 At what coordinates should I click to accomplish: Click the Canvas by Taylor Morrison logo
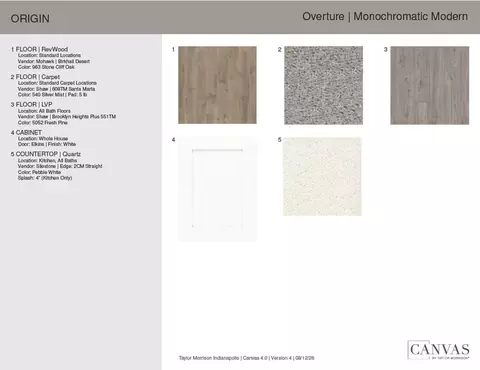pyautogui.click(x=438, y=350)
